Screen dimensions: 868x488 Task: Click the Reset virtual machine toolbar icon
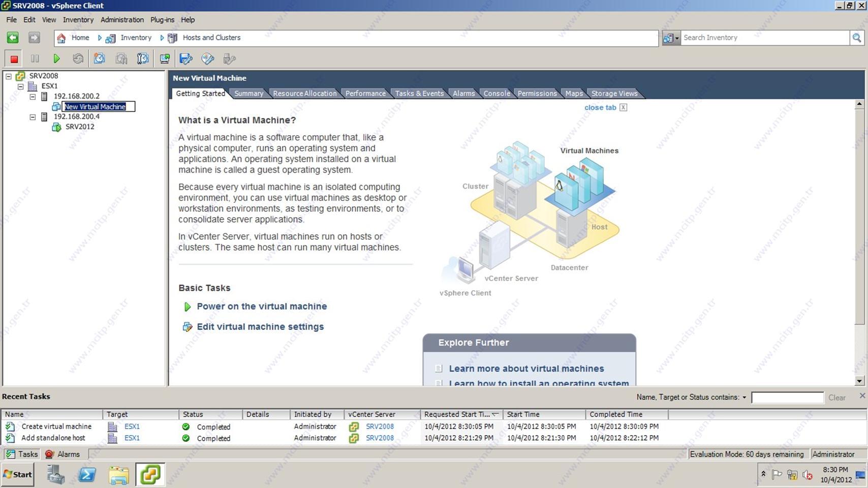78,59
